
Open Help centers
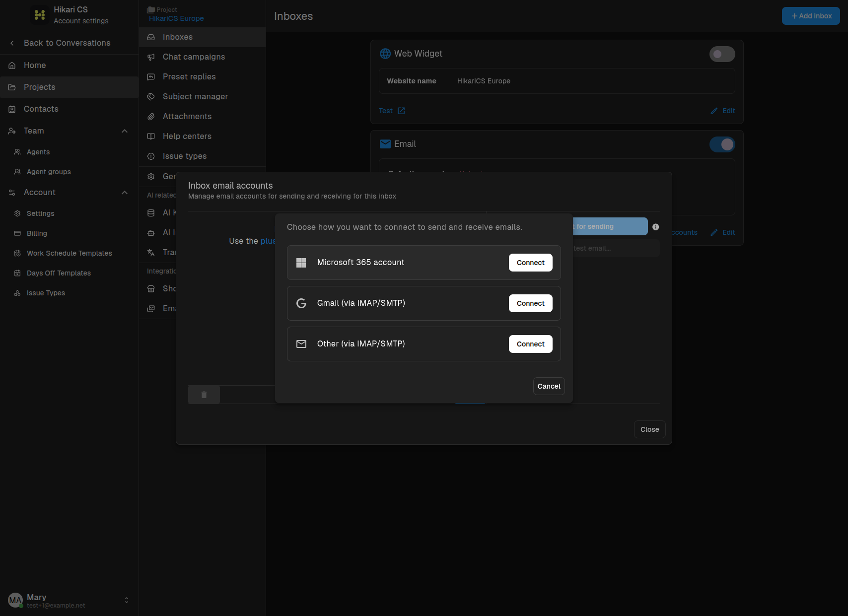(202, 137)
